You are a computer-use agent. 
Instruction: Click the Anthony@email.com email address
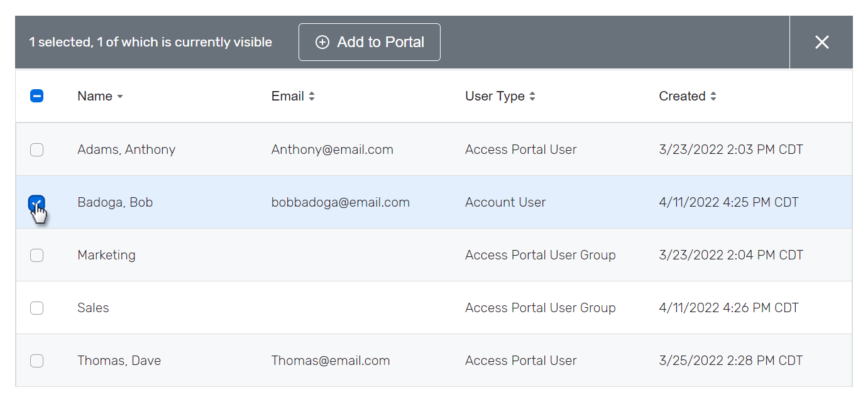pyautogui.click(x=332, y=149)
